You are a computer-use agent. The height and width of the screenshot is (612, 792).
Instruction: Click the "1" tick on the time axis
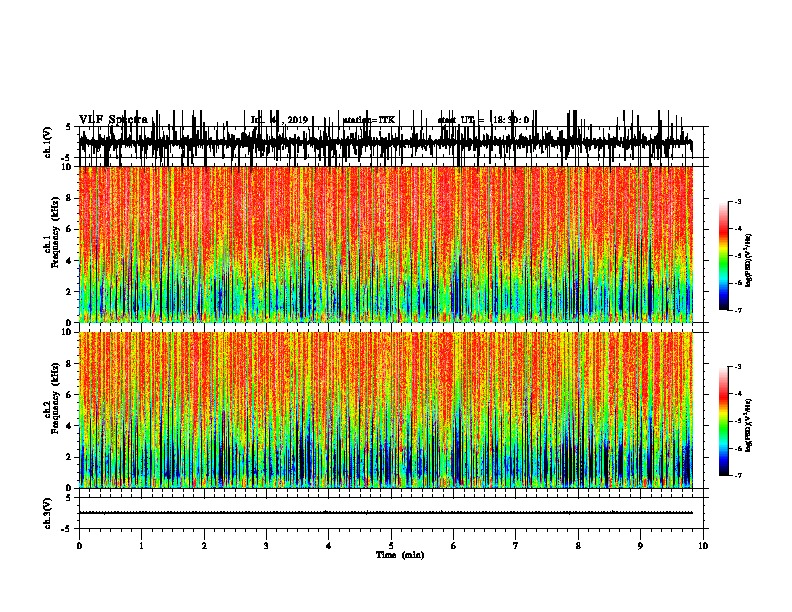tap(141, 546)
